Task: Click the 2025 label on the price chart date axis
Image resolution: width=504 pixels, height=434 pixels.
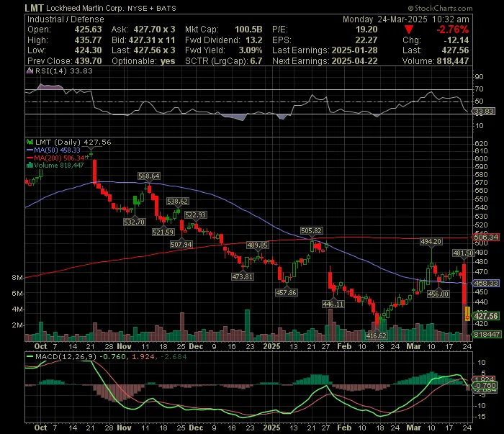Action: (271, 346)
